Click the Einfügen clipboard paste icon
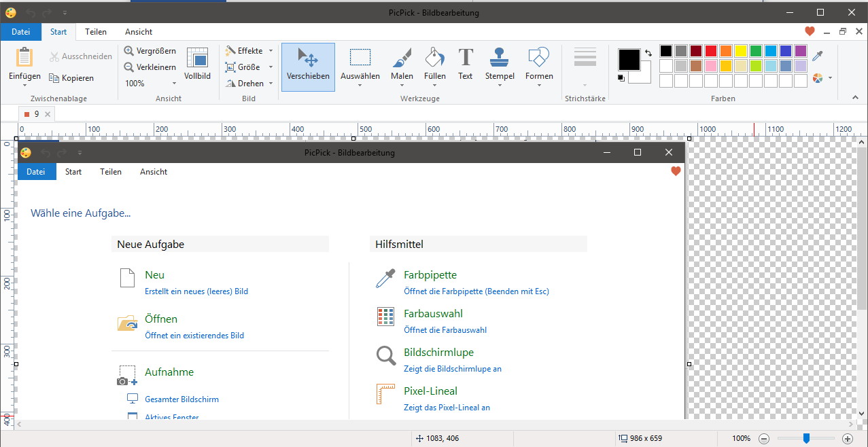 (x=24, y=57)
